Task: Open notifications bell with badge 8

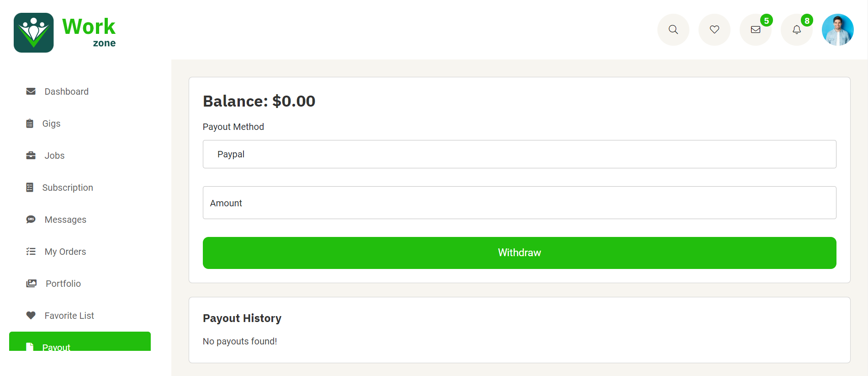Action: pyautogui.click(x=797, y=30)
